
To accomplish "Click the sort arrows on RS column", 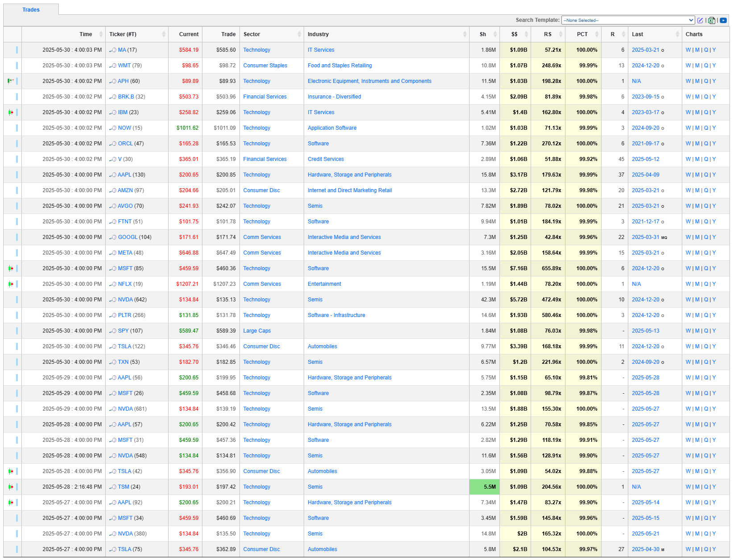I will click(x=561, y=34).
